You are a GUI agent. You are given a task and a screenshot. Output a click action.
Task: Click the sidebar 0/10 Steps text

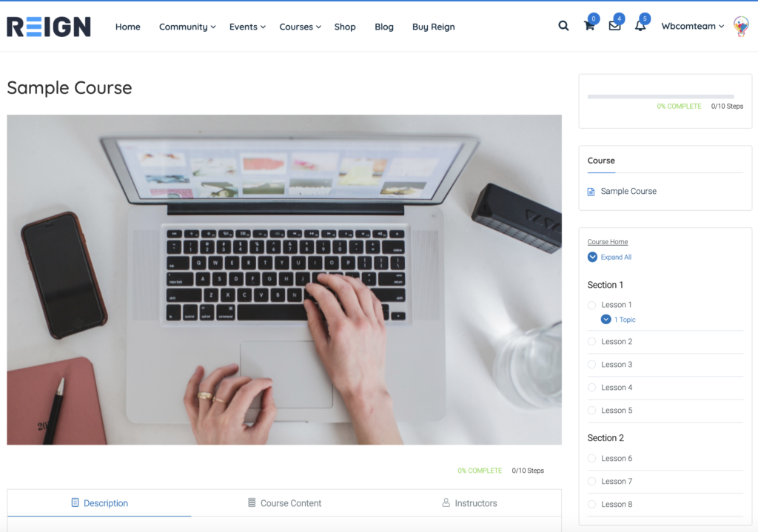coord(727,107)
